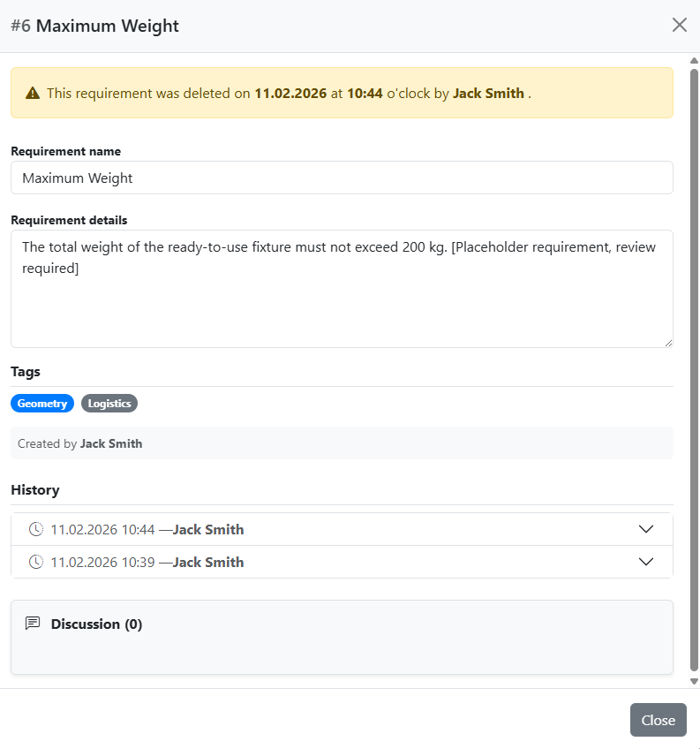Click Jack Smith in the Created by row
Screen dimensions: 700x749
(x=111, y=443)
